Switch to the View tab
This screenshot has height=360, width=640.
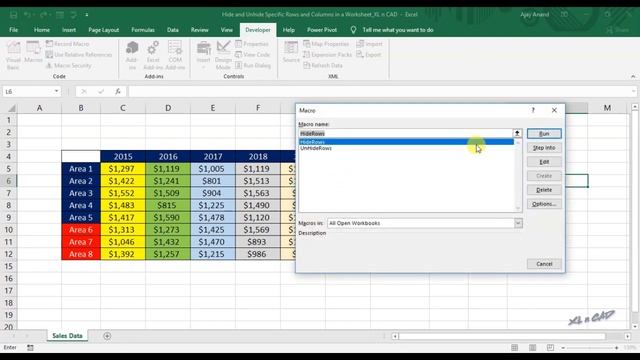click(x=227, y=30)
